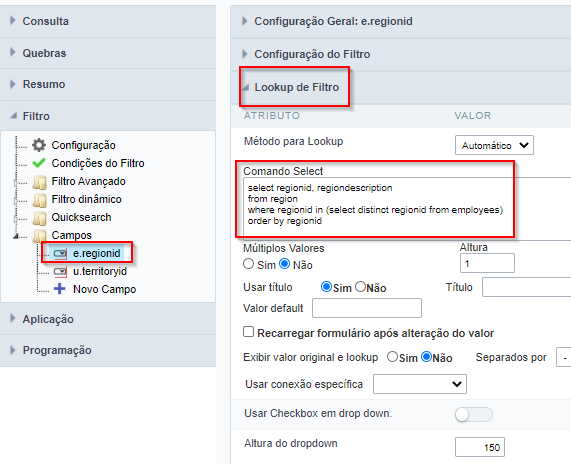The height and width of the screenshot is (464, 571).
Task: Open the Método para Lookup dropdown
Action: 494,145
